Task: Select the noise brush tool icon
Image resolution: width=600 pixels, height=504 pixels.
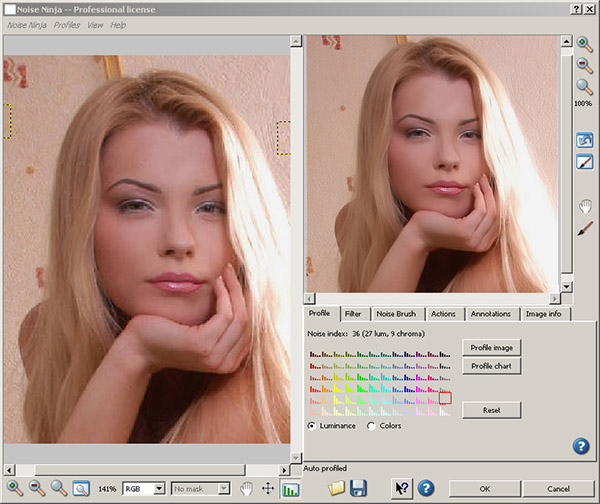Action: coord(585,229)
